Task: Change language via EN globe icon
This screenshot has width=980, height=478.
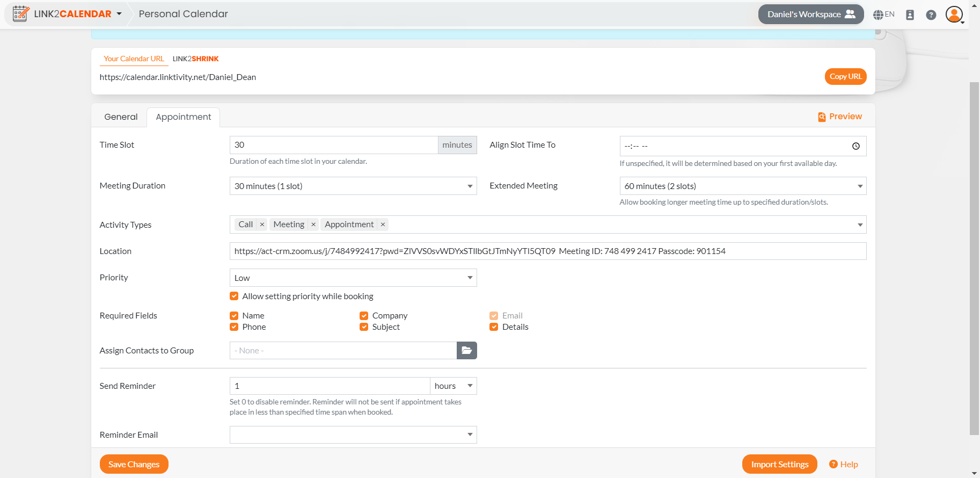Action: tap(883, 15)
